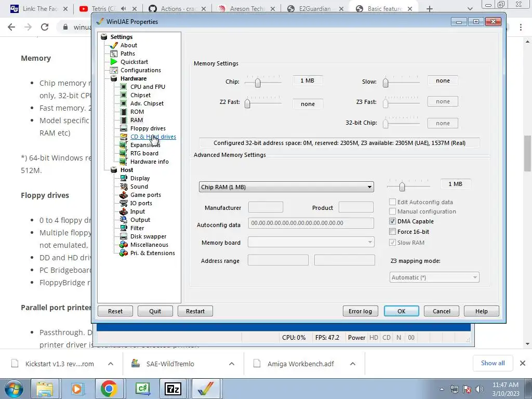Open the Error log
This screenshot has width=532, height=399.
[x=361, y=311]
